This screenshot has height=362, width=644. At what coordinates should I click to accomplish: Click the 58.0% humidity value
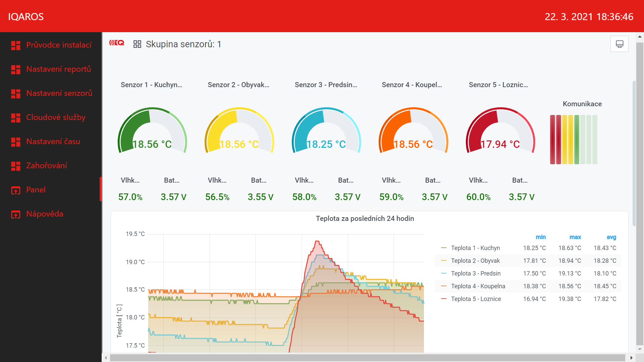tap(304, 197)
